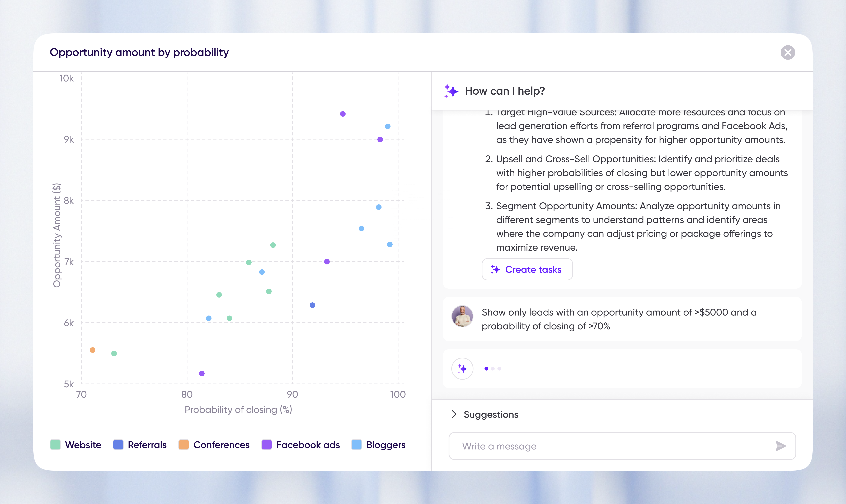This screenshot has height=504, width=846.
Task: Click the Bloggers legend label text
Action: point(386,445)
